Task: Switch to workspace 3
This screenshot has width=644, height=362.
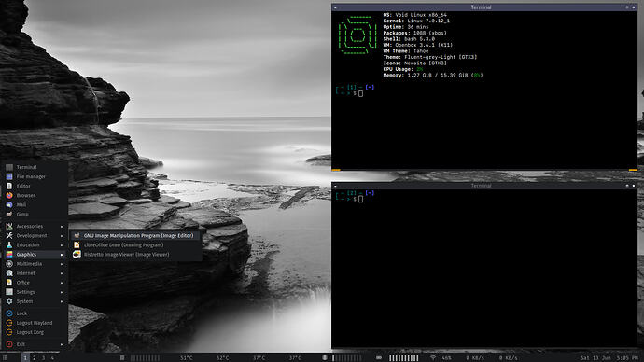Action: (43, 358)
